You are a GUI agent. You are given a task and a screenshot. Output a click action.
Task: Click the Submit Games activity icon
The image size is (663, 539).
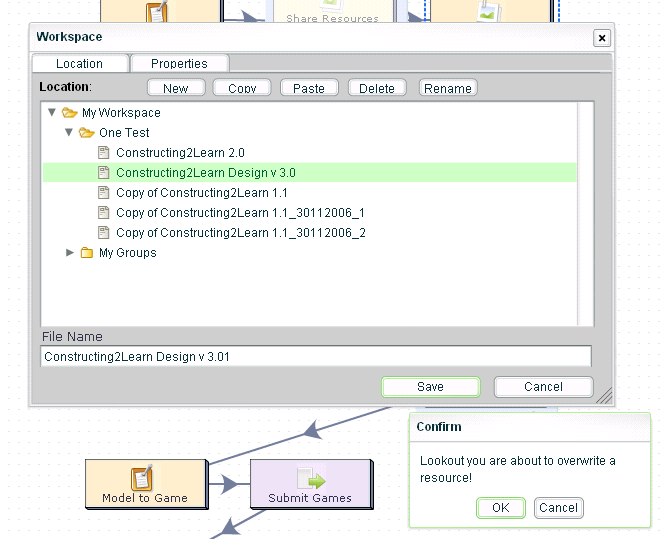click(309, 478)
